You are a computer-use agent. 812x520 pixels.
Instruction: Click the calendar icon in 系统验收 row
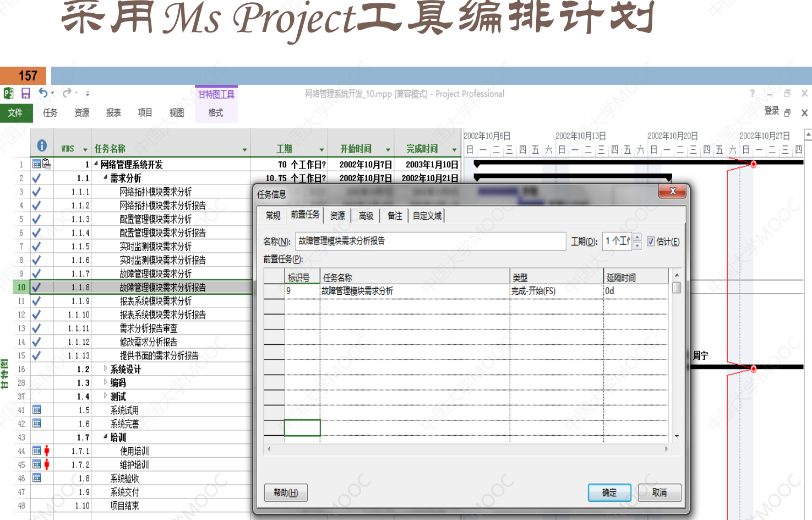(36, 478)
